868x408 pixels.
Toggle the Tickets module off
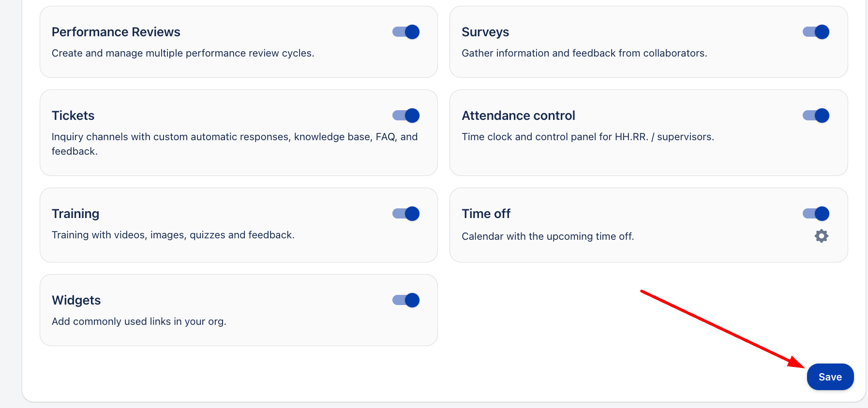406,116
